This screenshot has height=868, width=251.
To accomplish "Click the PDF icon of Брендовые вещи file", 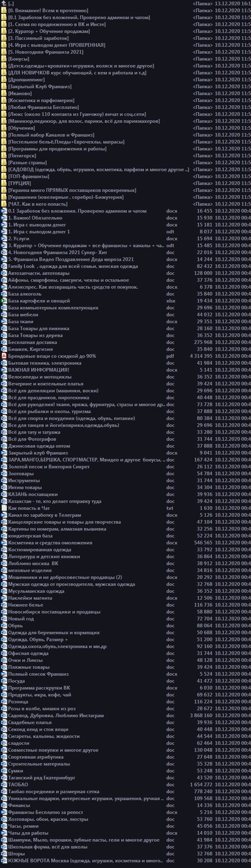I will tap(3, 355).
